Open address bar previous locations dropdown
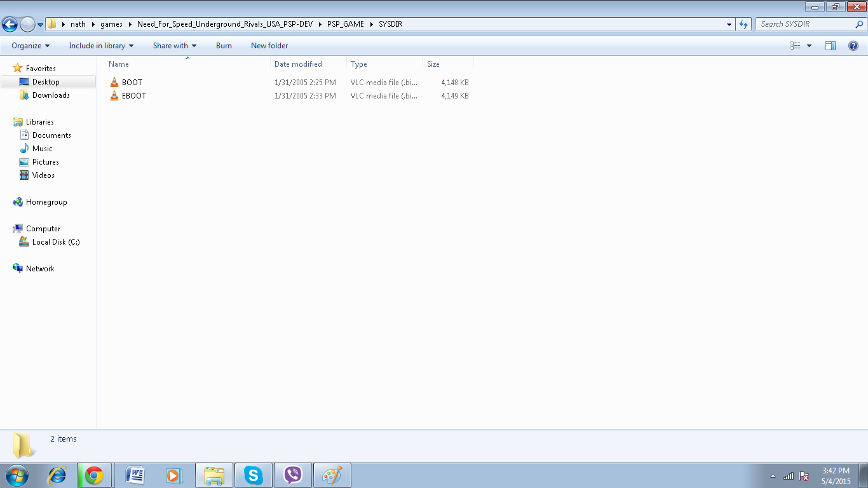The height and width of the screenshot is (488, 868). (729, 24)
